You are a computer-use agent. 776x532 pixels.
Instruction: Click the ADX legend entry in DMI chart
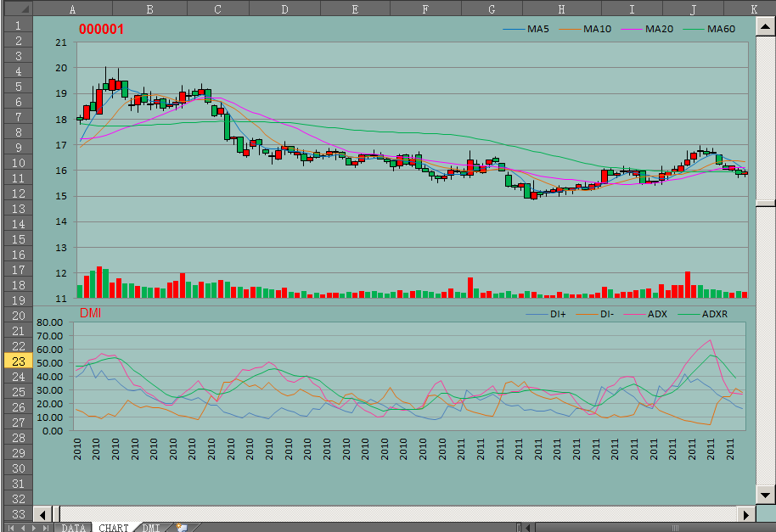[656, 314]
